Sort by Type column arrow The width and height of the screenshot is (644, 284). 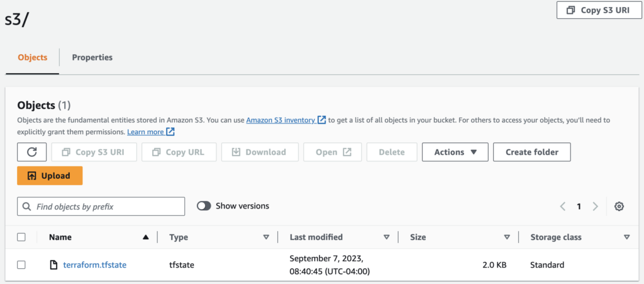[266, 237]
